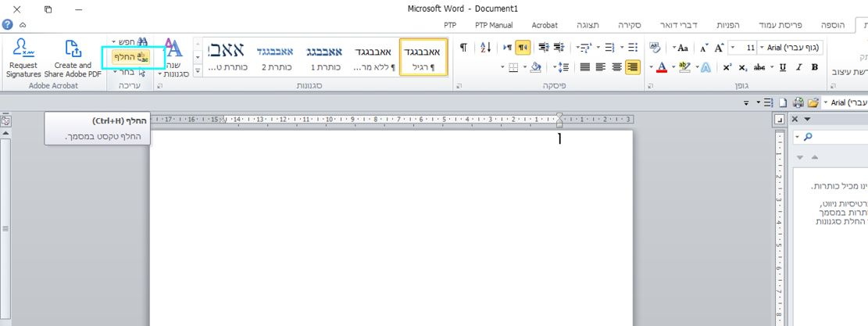Click Quick Print printer icon
This screenshot has height=326, width=868.
point(798,102)
